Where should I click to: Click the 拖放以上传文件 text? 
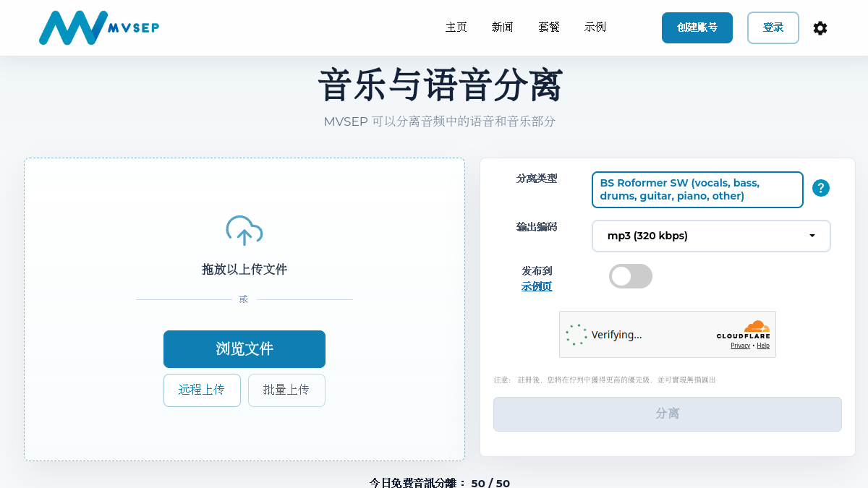pyautogui.click(x=244, y=270)
